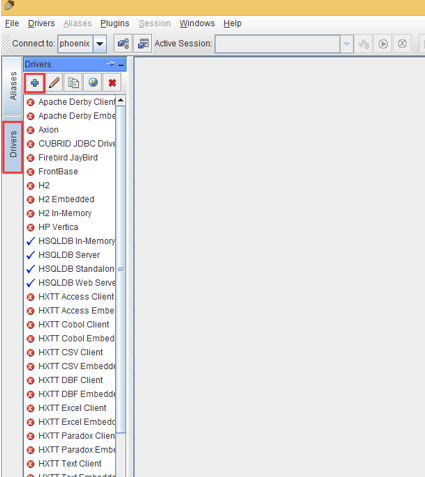Click the New Session Properties toolbar icon
Image resolution: width=425 pixels, height=477 pixels.
(x=143, y=44)
